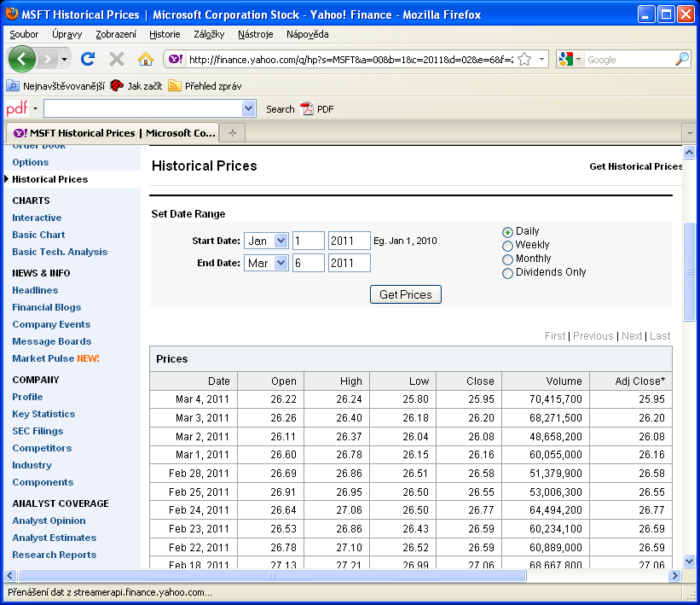The height and width of the screenshot is (605, 700).
Task: Open the Zobrazení menu
Action: [116, 34]
